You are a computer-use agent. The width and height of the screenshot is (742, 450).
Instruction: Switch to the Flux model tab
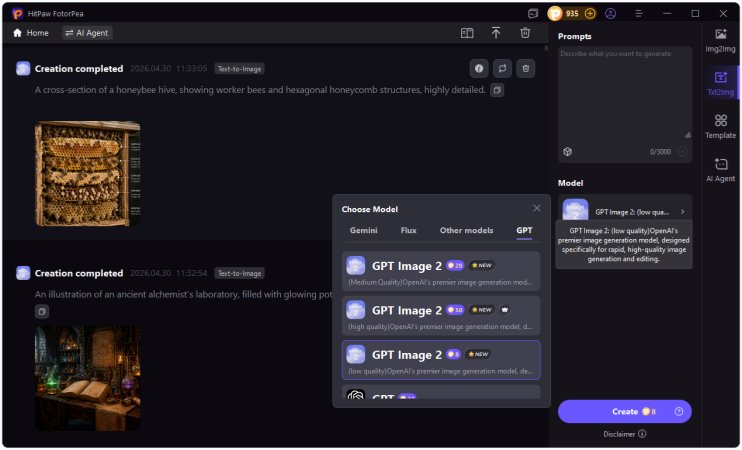(408, 230)
